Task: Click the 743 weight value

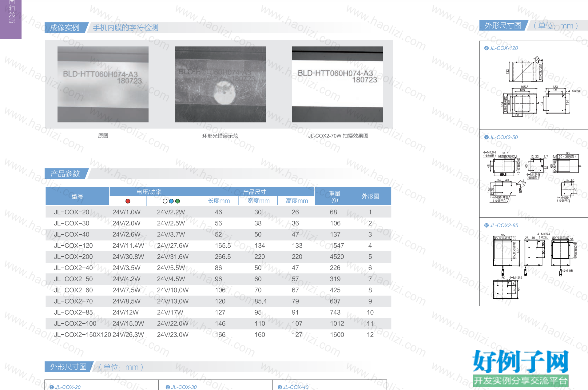Action: [x=335, y=312]
